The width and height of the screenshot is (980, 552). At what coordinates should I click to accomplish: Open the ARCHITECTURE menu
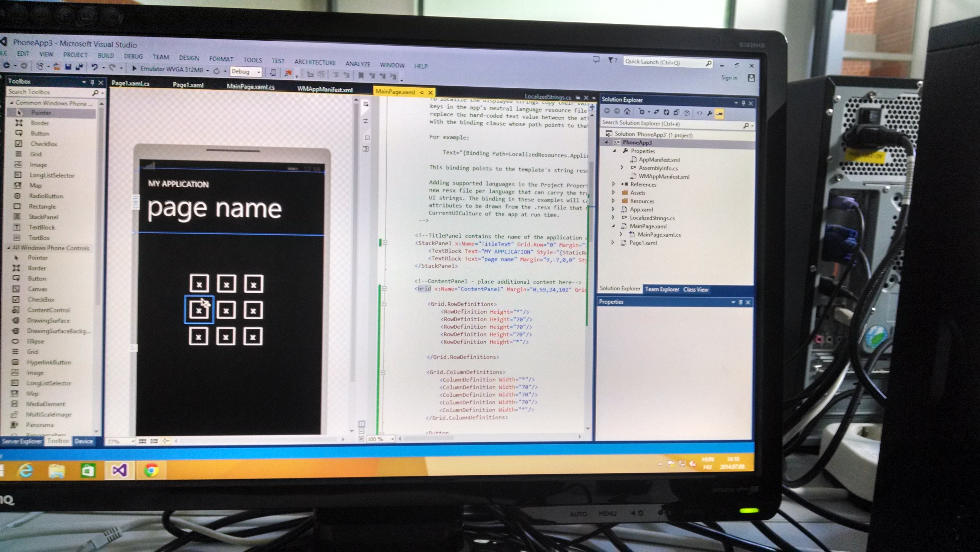click(x=315, y=62)
